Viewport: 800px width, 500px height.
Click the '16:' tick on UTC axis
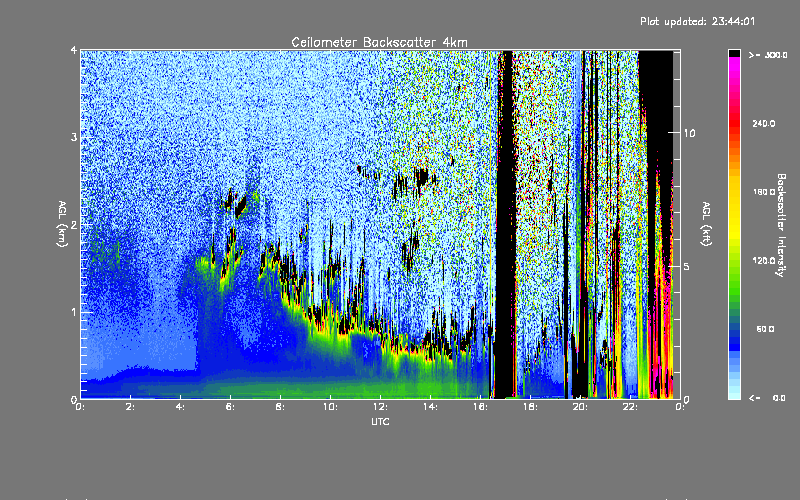480,407
